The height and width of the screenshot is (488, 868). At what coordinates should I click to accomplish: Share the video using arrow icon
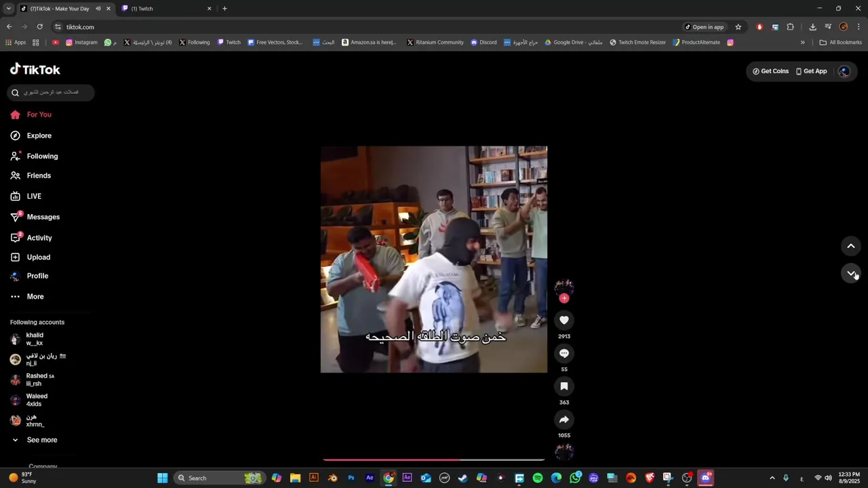(564, 420)
